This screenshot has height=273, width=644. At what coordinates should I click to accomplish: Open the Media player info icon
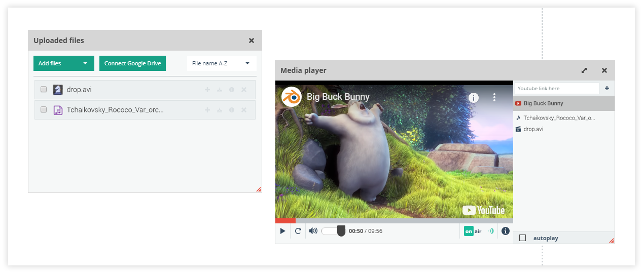pyautogui.click(x=506, y=231)
